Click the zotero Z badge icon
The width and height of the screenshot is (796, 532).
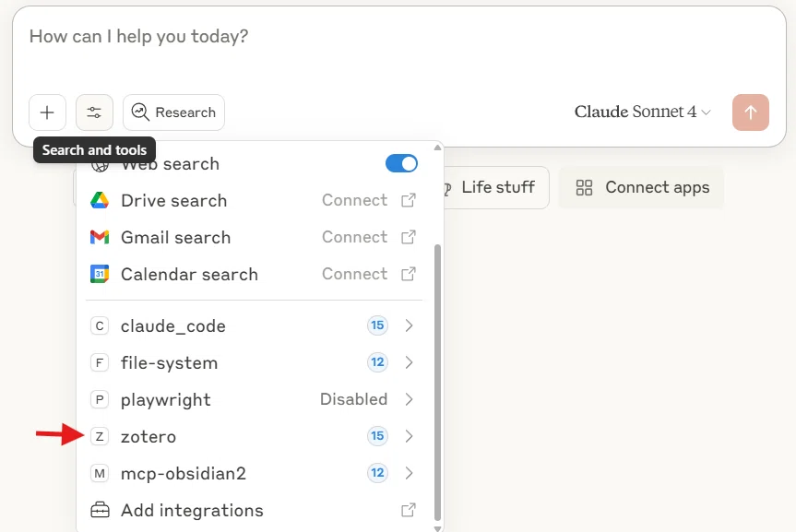coord(100,436)
